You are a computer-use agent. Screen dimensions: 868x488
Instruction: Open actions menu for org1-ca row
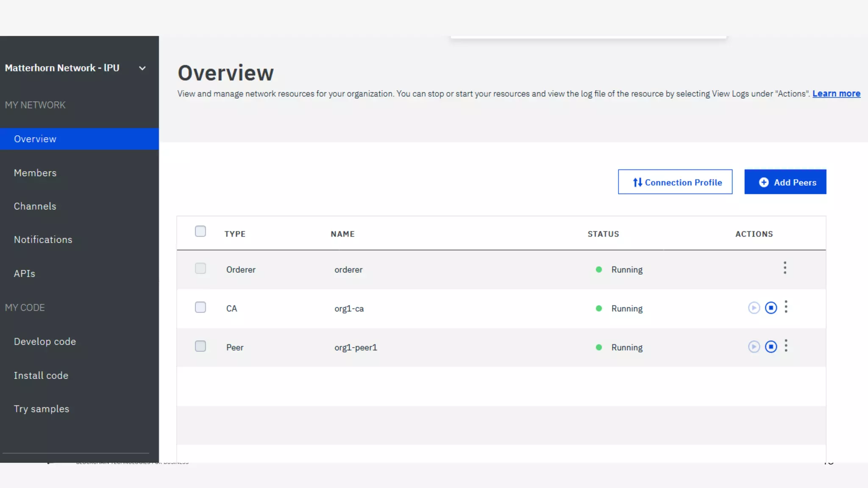[x=786, y=307]
